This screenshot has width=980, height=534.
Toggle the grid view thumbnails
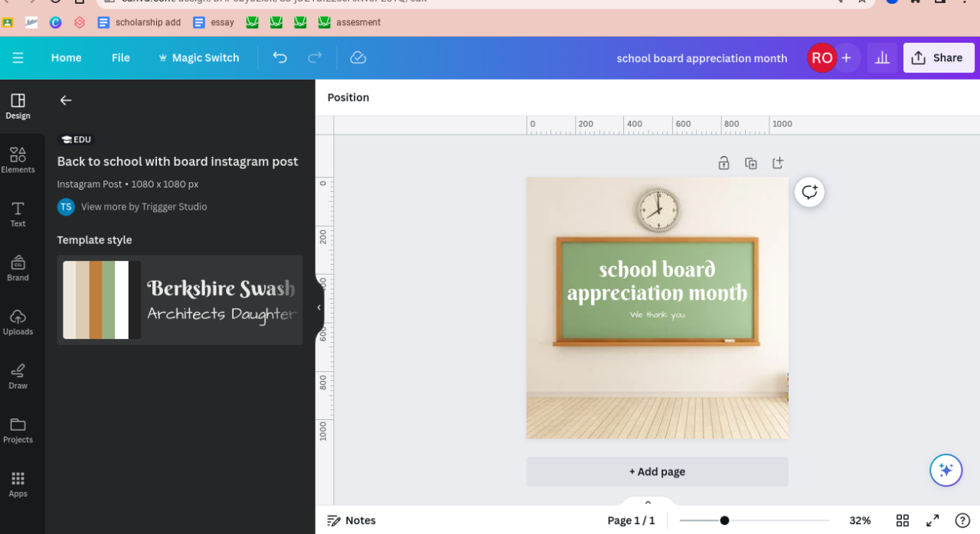903,520
